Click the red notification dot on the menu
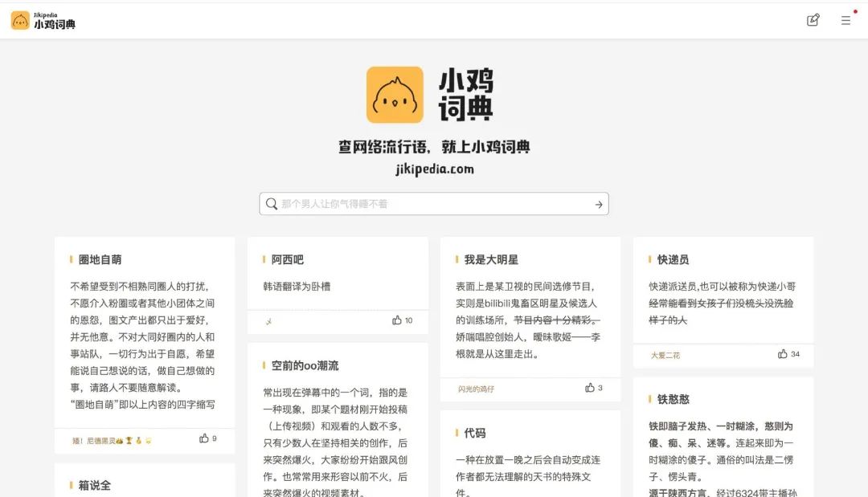868x497 pixels. tap(855, 11)
